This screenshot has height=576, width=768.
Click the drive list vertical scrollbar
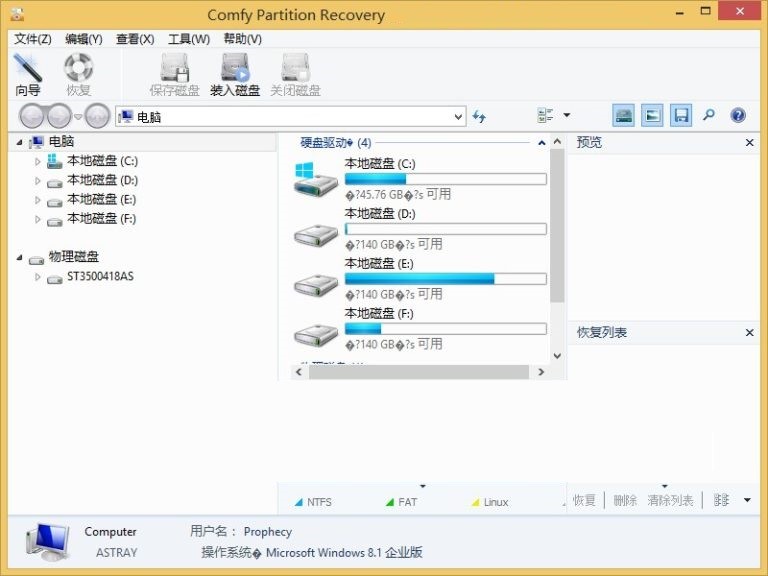(557, 225)
